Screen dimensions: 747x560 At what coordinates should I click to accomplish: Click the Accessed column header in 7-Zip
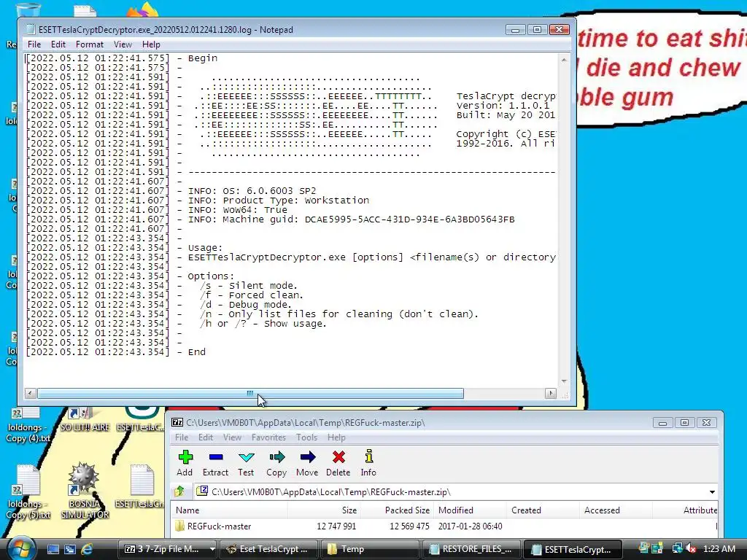point(616,510)
